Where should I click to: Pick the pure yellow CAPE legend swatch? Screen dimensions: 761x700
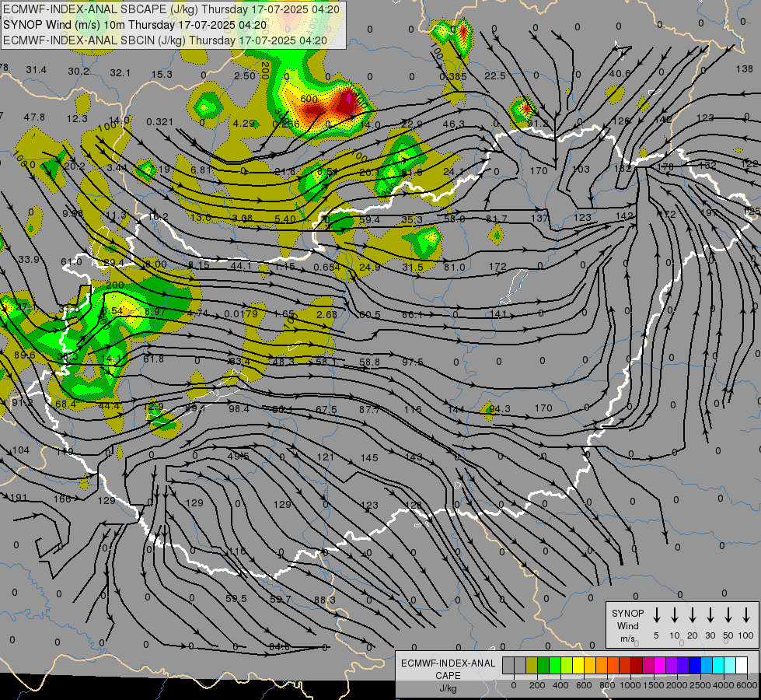(x=578, y=665)
